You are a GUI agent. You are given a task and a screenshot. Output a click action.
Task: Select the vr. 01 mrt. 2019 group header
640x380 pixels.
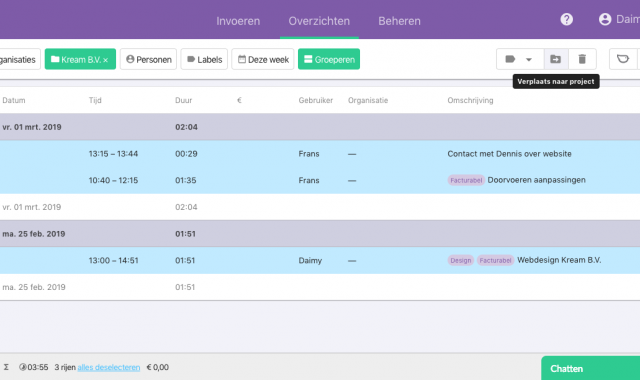tap(320, 127)
